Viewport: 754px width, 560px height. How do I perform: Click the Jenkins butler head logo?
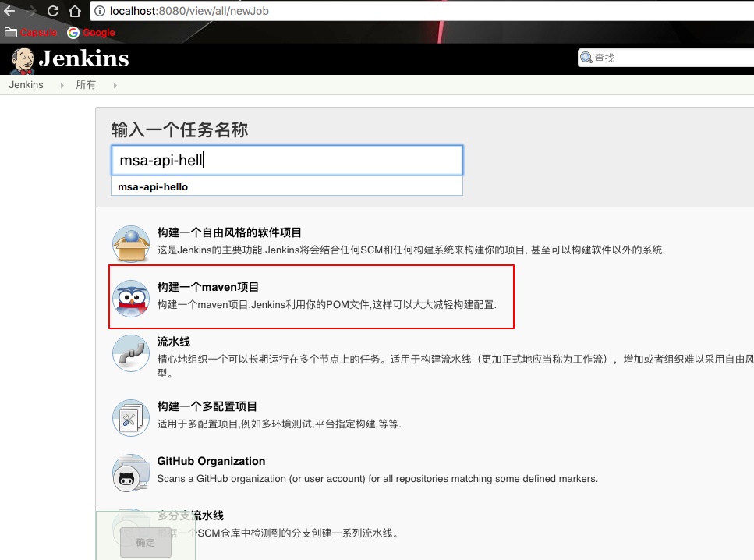(20, 58)
